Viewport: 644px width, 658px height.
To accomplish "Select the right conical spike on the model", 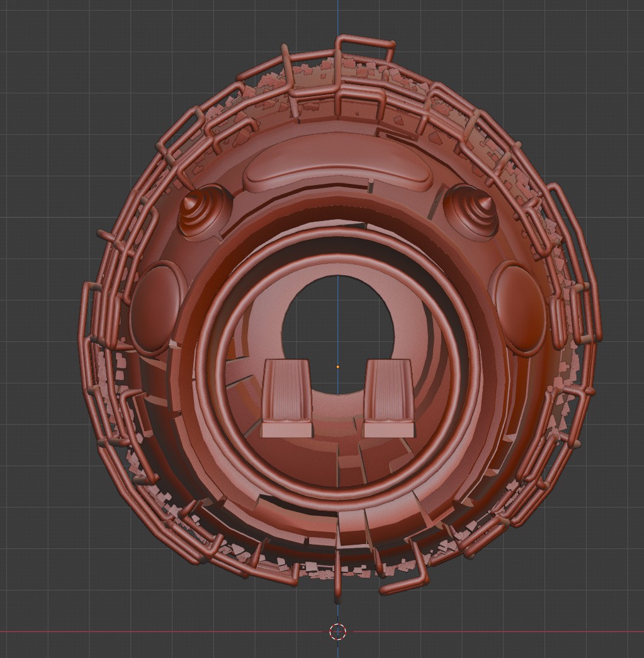I will click(470, 212).
